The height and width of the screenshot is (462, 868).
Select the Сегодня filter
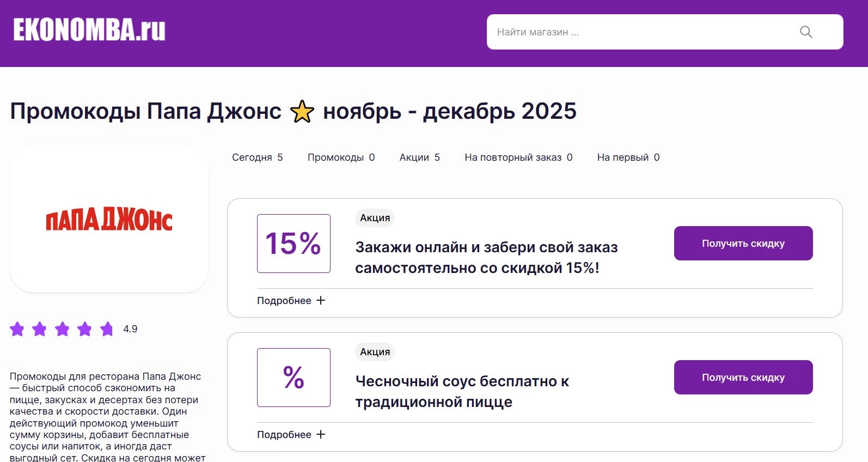click(x=257, y=157)
